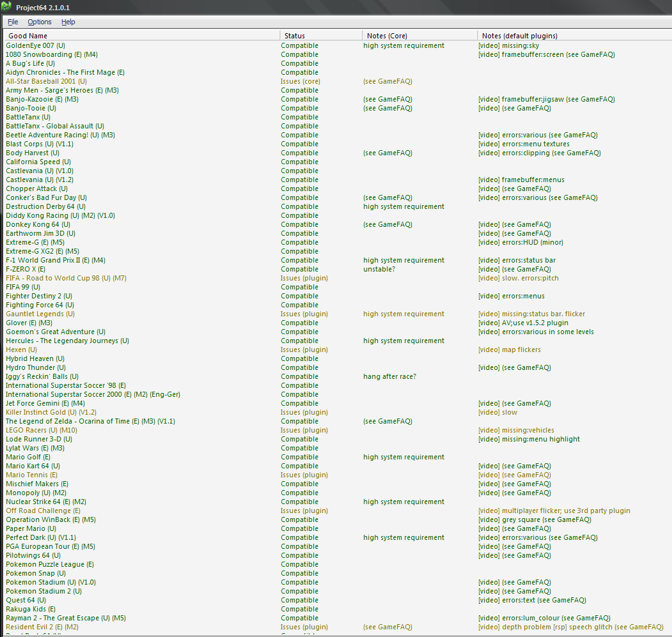Select Perfect Dark (U) (V1.1)
Image resolution: width=672 pixels, height=637 pixels.
(x=41, y=537)
